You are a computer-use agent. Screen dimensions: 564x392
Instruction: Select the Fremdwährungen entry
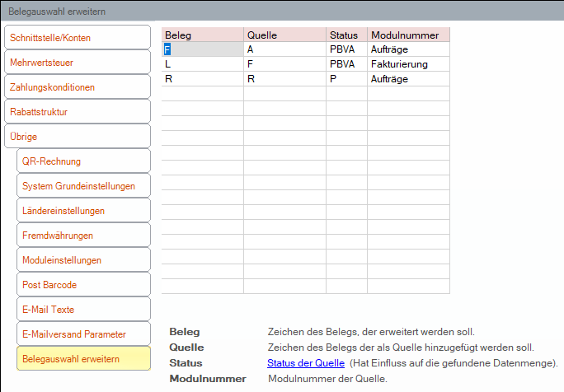click(x=83, y=236)
